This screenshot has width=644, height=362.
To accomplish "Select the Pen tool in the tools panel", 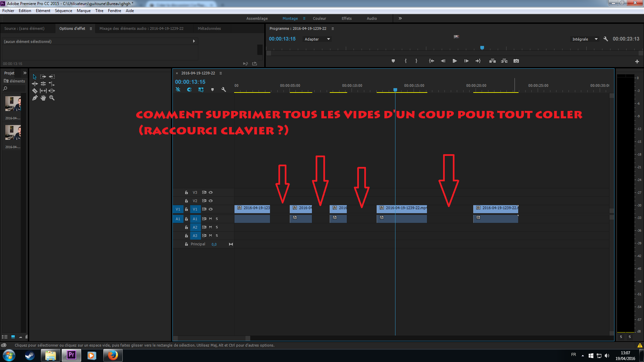I will pos(35,98).
